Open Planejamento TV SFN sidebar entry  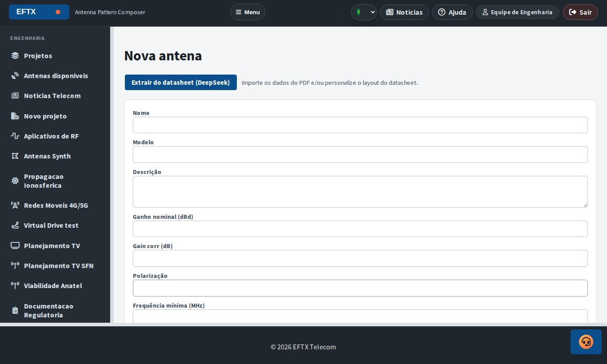55,265
